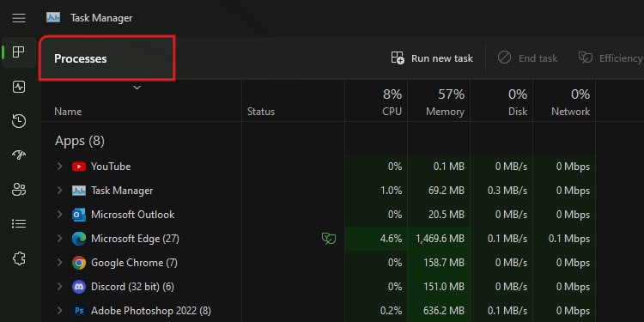Click the Task Manager row icon
644x322 pixels.
click(x=78, y=191)
